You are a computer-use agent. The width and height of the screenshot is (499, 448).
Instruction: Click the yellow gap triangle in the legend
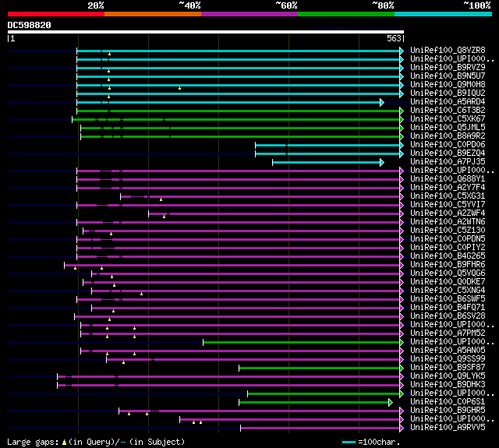tap(64, 442)
